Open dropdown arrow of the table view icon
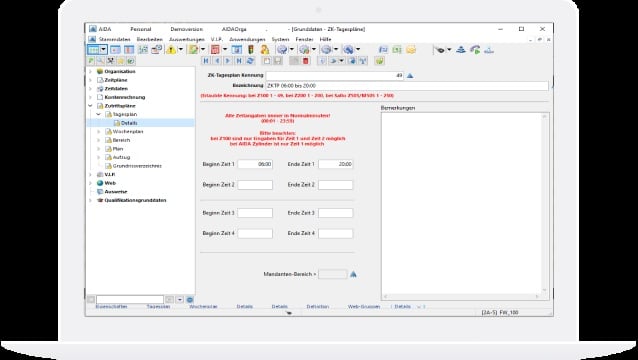This screenshot has width=638, height=360. click(103, 50)
